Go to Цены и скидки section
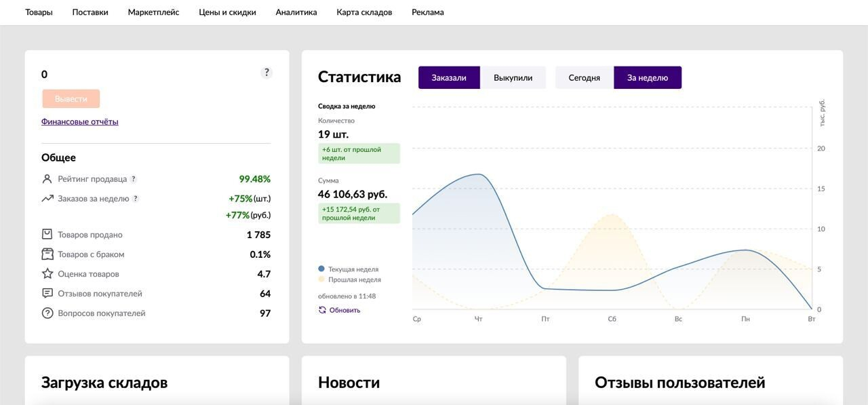Image resolution: width=868 pixels, height=405 pixels. coord(227,12)
